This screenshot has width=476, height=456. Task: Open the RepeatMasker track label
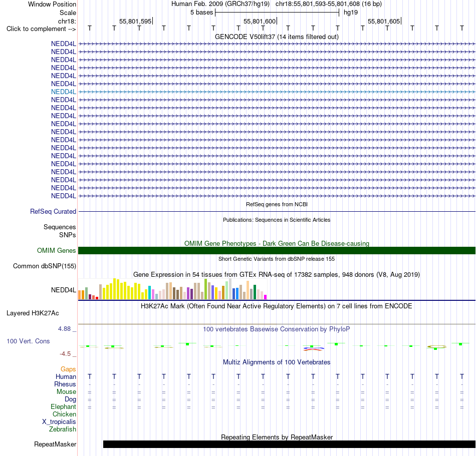55,444
